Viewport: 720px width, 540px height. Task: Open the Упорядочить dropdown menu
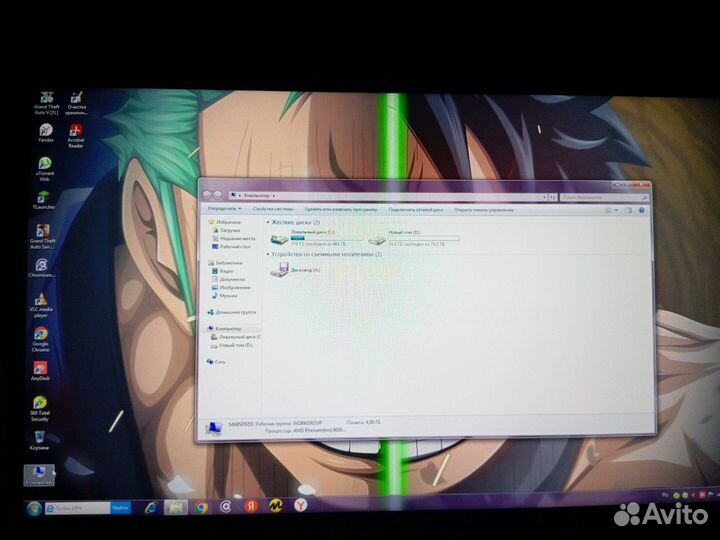(x=224, y=208)
